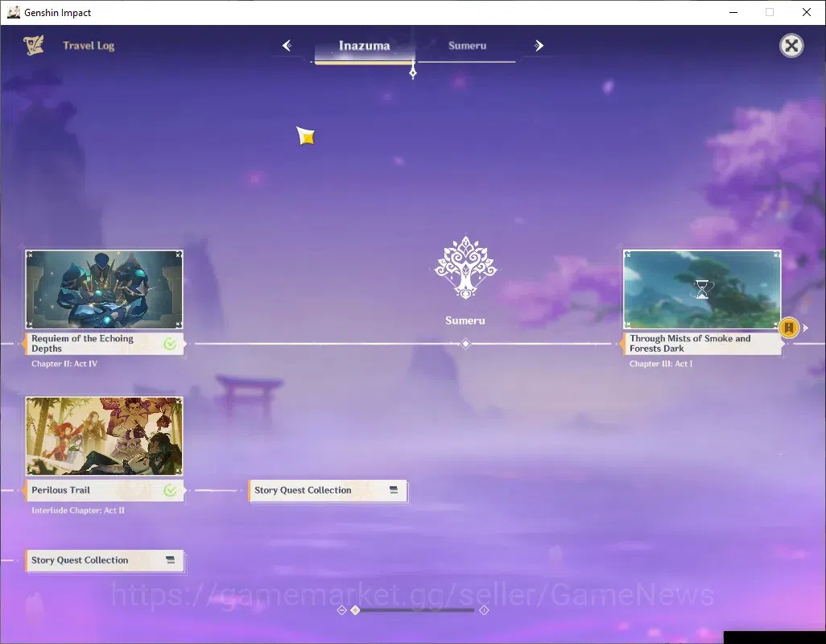Click Interlude Chapter: Act II text

78,510
